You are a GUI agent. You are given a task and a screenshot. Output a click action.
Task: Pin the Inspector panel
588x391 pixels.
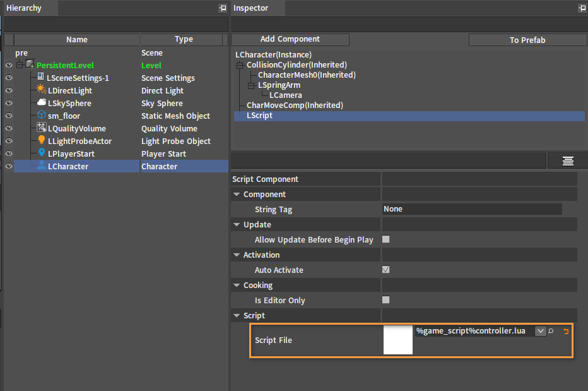pos(582,8)
